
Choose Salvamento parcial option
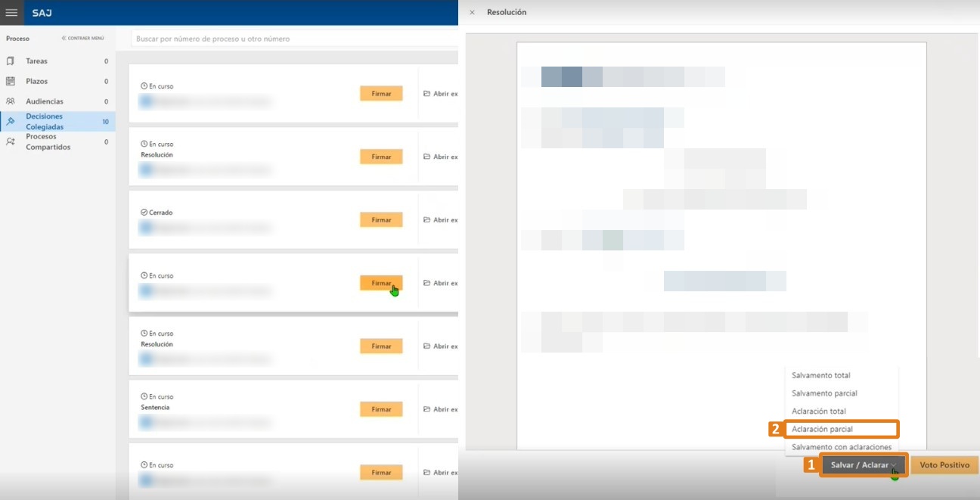pyautogui.click(x=824, y=393)
